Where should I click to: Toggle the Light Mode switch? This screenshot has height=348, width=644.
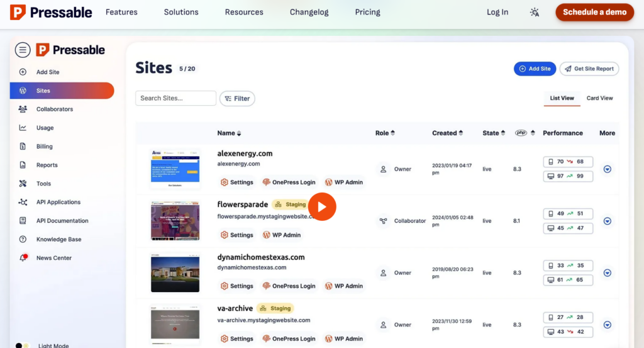tap(22, 345)
